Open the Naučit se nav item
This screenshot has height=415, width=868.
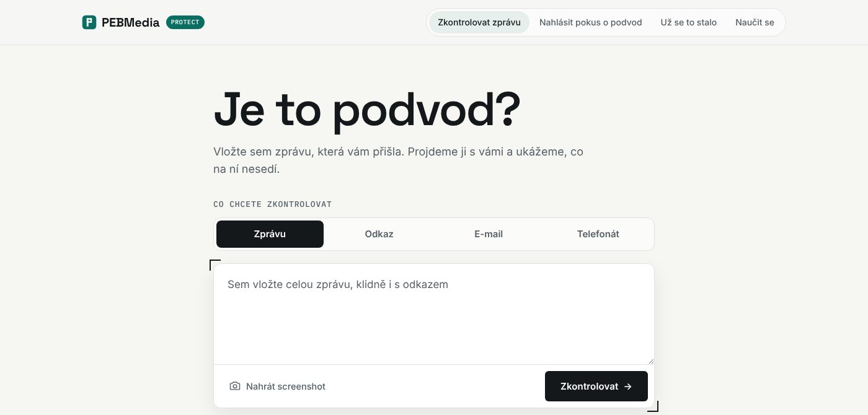[755, 22]
